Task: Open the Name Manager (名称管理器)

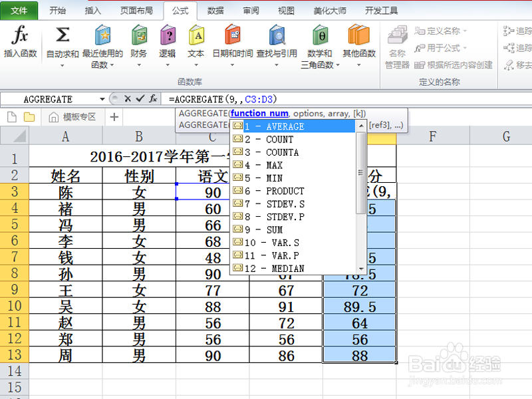Action: (x=397, y=47)
